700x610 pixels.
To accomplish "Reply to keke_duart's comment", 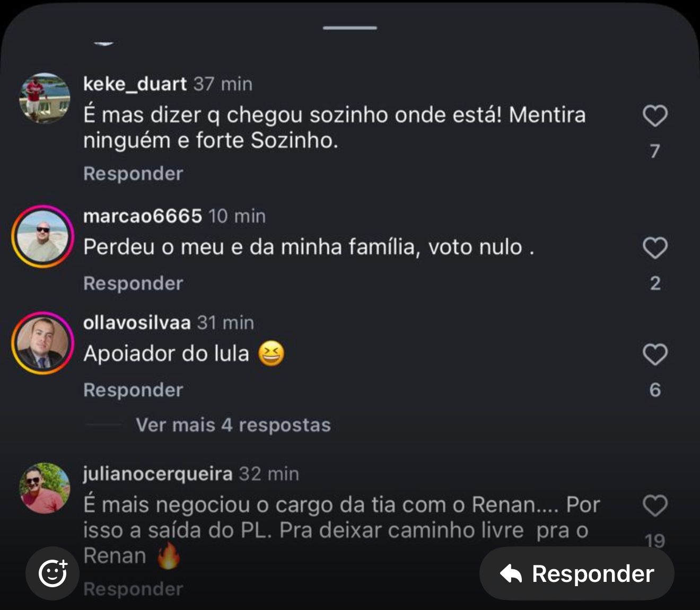I will 133,174.
